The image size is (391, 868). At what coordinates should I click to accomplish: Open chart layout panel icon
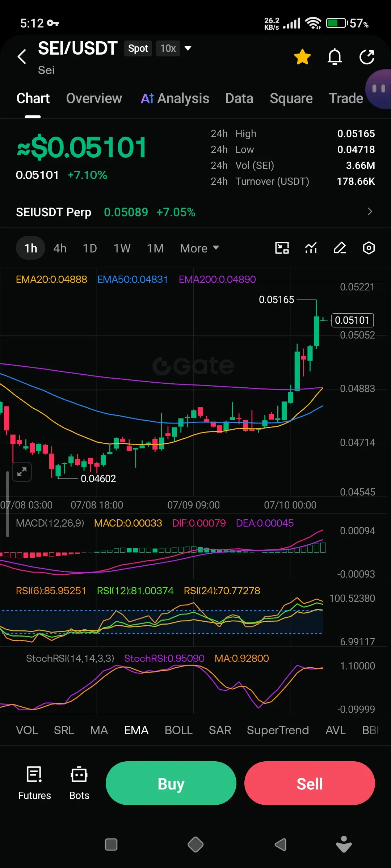(282, 248)
